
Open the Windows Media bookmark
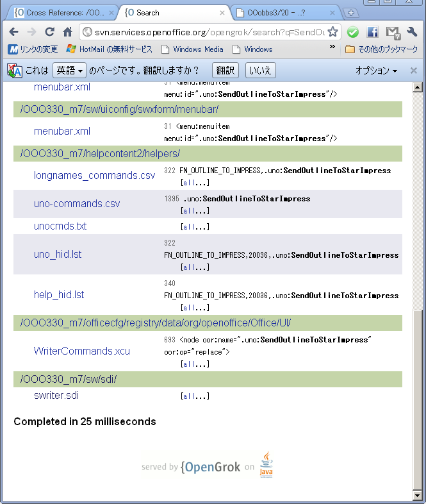coord(192,49)
